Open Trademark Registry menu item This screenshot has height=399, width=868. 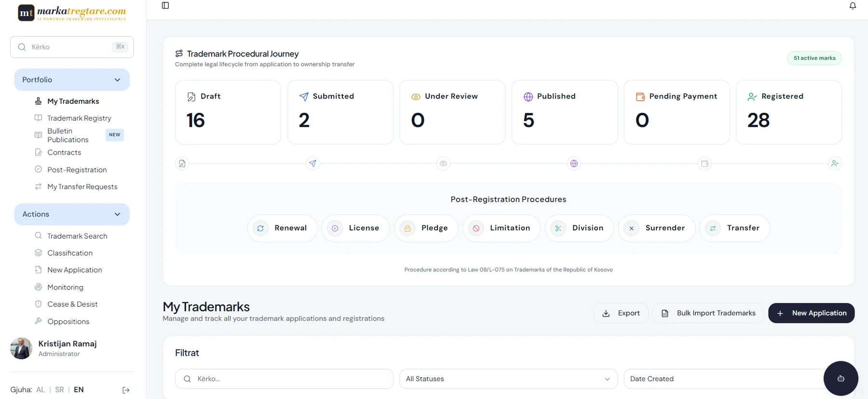click(79, 118)
